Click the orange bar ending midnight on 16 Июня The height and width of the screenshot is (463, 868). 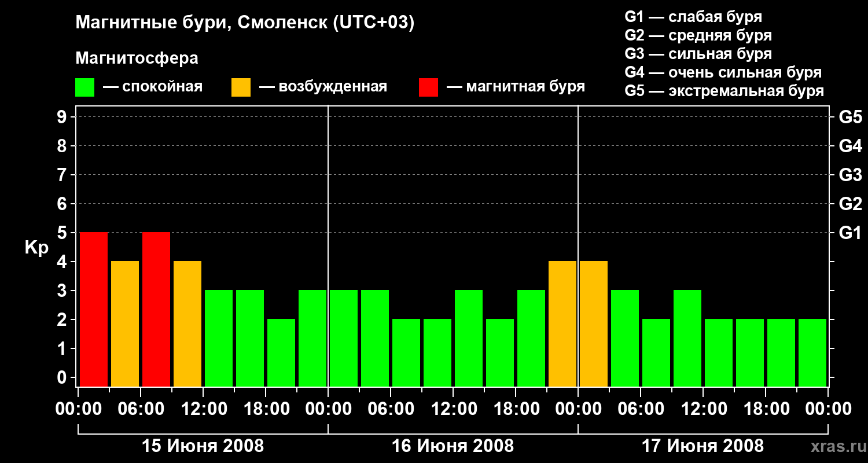tap(562, 324)
